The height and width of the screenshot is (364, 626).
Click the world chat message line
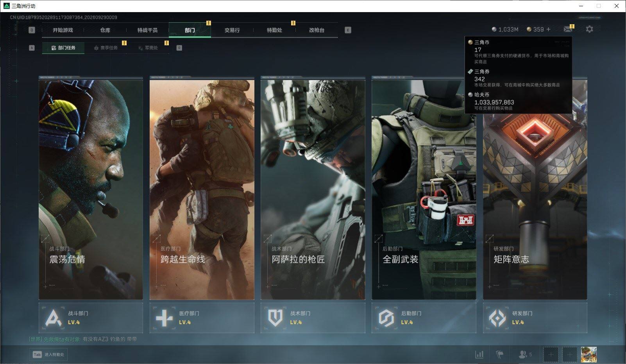coord(83,339)
